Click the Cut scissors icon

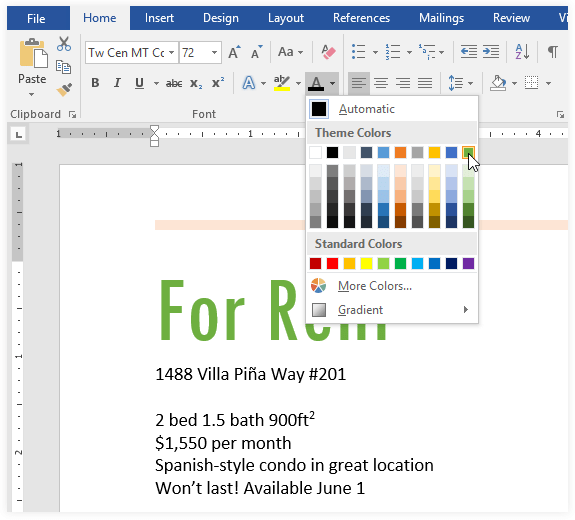pos(64,44)
